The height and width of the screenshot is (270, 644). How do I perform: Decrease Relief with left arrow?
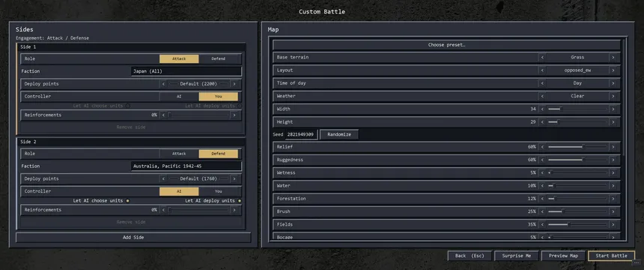542,147
